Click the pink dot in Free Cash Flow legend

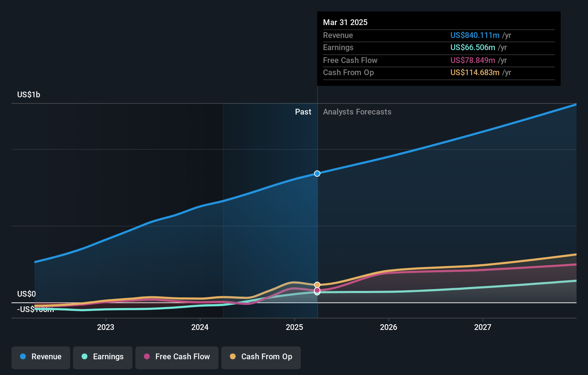147,356
